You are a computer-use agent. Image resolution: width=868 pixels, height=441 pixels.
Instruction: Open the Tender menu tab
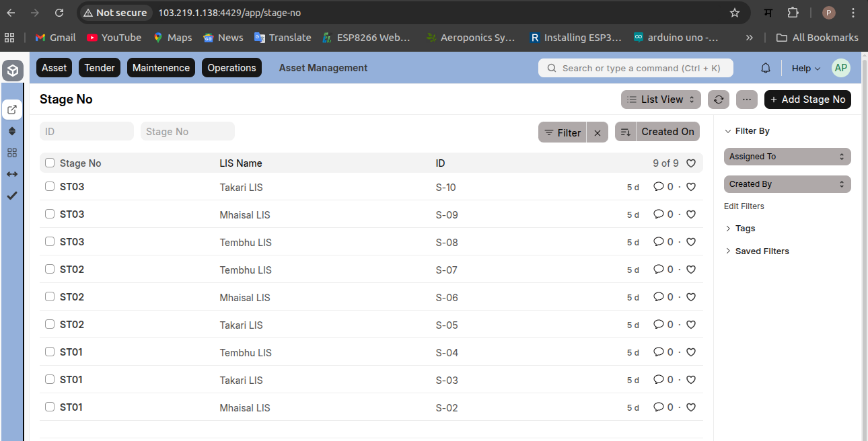[100, 68]
